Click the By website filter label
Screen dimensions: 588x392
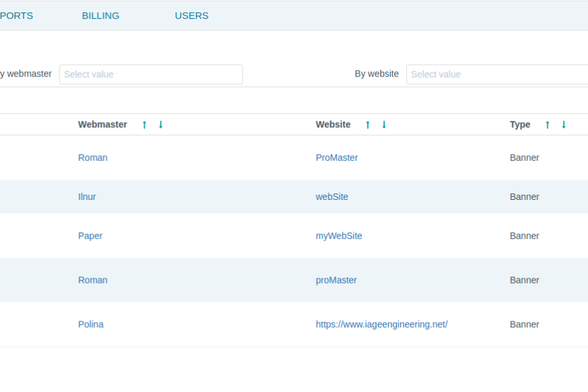click(x=376, y=74)
